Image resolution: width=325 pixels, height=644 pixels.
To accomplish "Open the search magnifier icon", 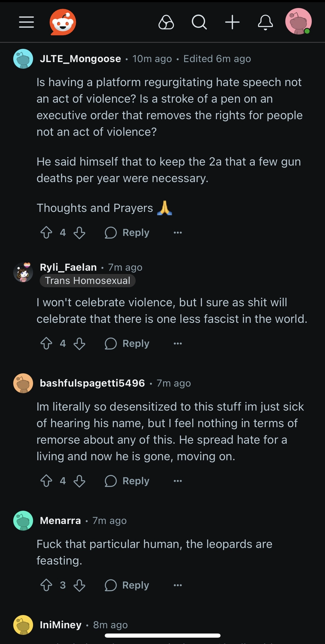I will [x=199, y=22].
